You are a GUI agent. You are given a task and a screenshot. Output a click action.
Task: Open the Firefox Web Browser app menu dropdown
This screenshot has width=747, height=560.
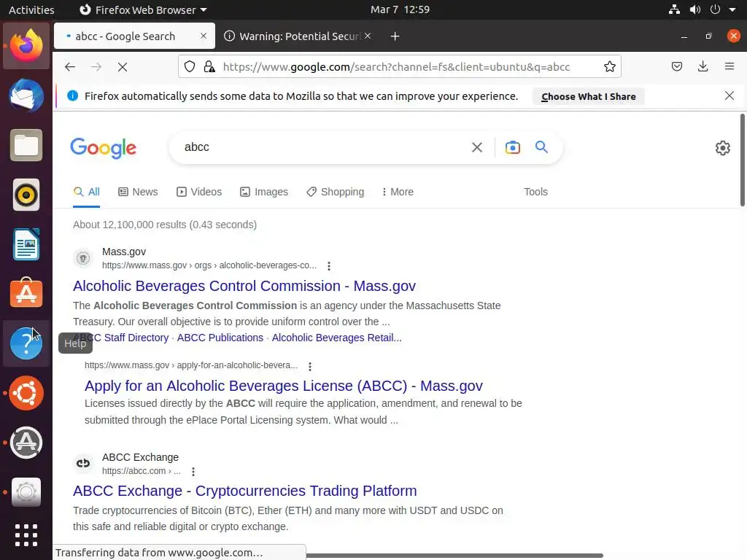(x=143, y=9)
